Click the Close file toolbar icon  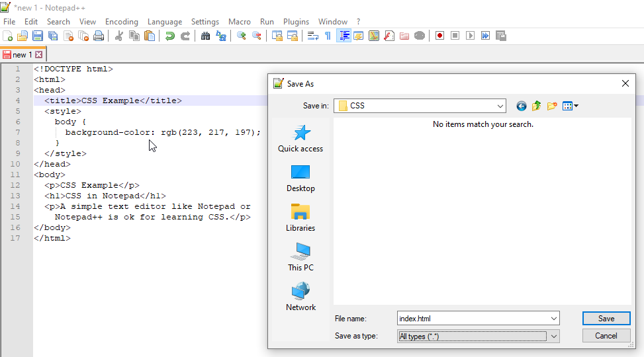[69, 36]
